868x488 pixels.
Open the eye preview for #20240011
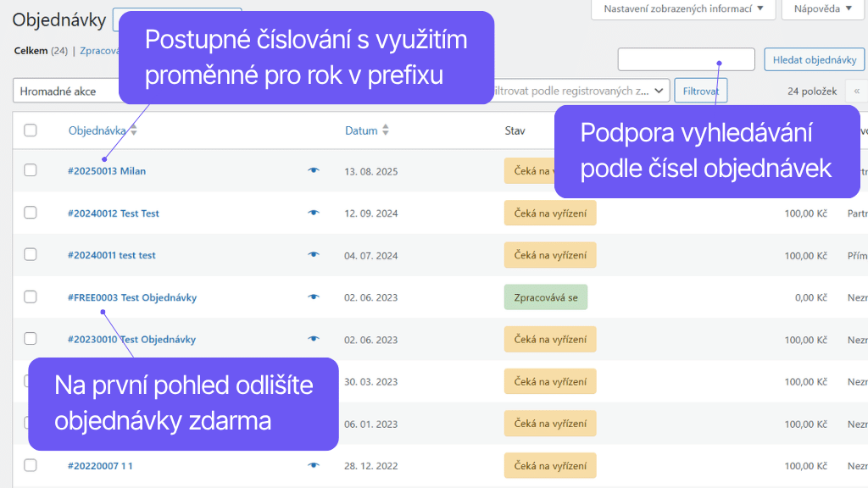tap(313, 255)
